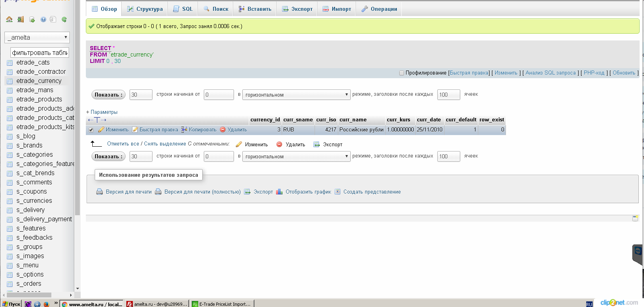This screenshot has height=307, width=644.
Task: Sort by curr_kurs column header
Action: [x=398, y=120]
